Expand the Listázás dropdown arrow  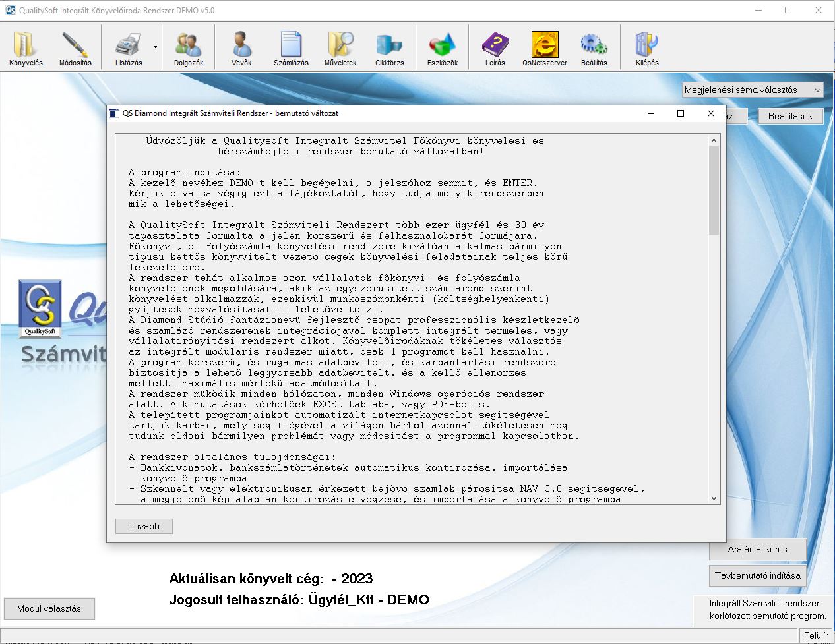tap(156, 47)
